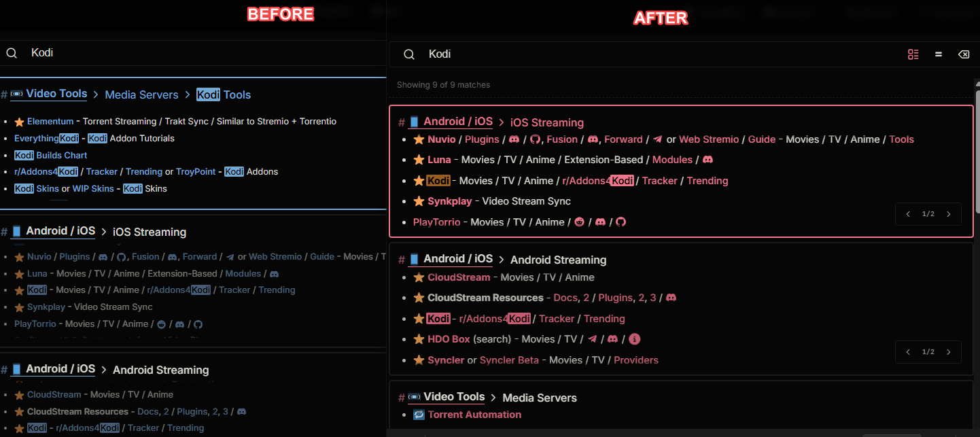Click the Torrent Automation sync icon

(419, 415)
